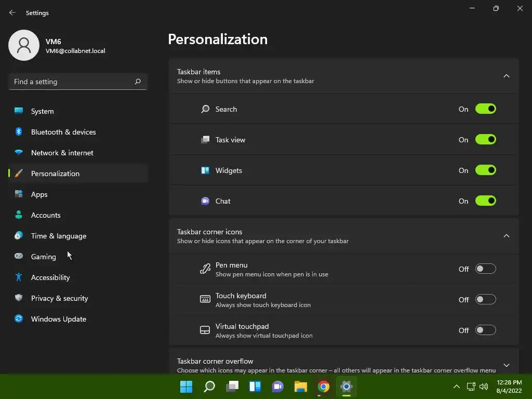Click the Widgets row icon
The width and height of the screenshot is (532, 399).
(205, 170)
